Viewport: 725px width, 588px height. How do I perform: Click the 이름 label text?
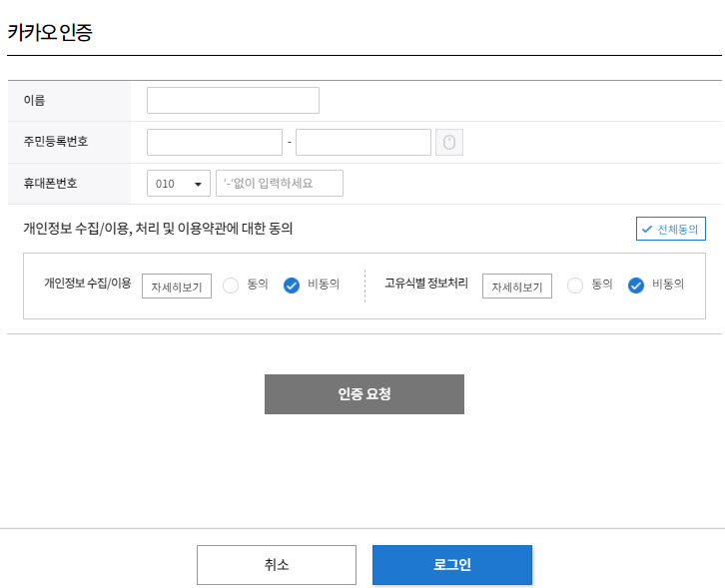click(x=34, y=100)
